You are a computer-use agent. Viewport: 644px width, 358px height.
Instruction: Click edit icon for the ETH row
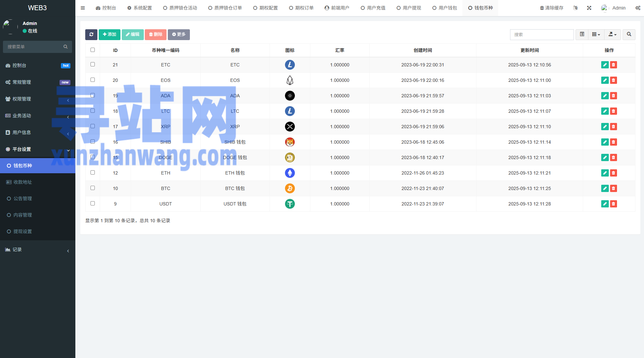click(x=605, y=173)
